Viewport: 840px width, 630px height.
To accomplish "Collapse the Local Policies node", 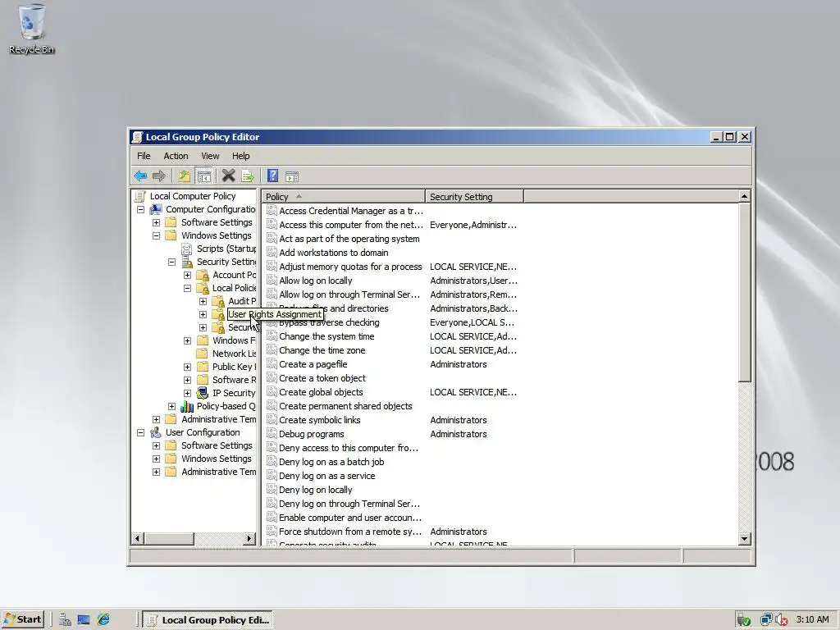I will [x=187, y=288].
